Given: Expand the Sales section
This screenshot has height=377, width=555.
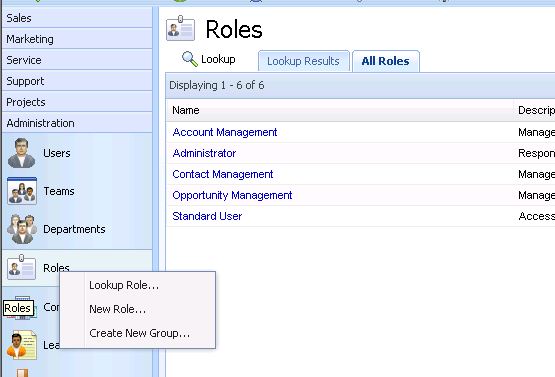Looking at the screenshot, I should pos(77,18).
